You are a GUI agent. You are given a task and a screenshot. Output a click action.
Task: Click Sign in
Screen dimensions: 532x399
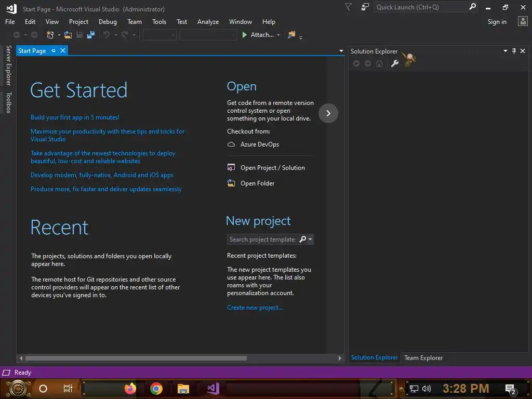pyautogui.click(x=497, y=21)
